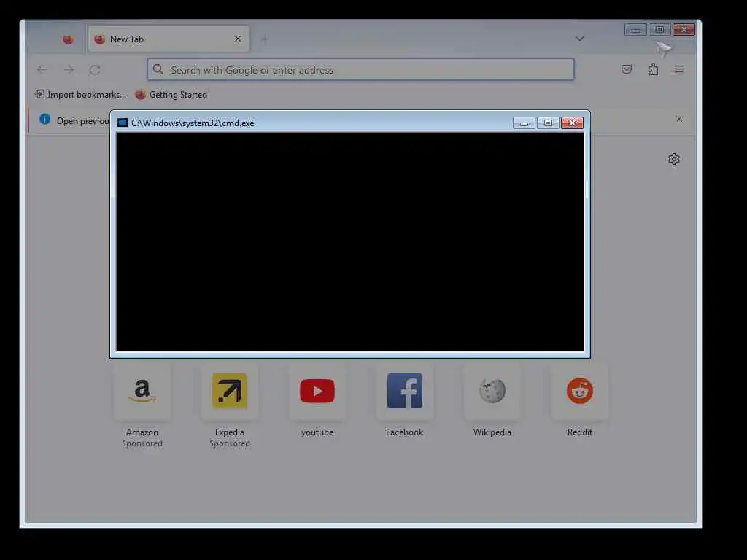Open the Firefox hamburger application menu
Image resolution: width=747 pixels, height=560 pixels.
[679, 69]
